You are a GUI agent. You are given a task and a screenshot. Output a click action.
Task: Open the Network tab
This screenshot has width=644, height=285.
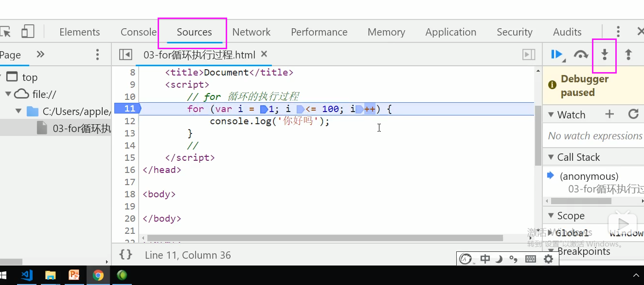251,32
